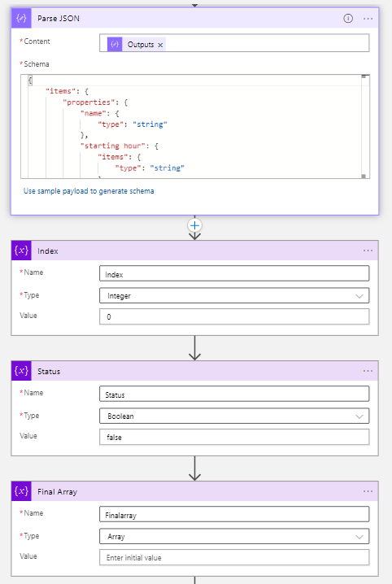Insert a new step with the plus button
392x584 pixels.
click(x=194, y=225)
